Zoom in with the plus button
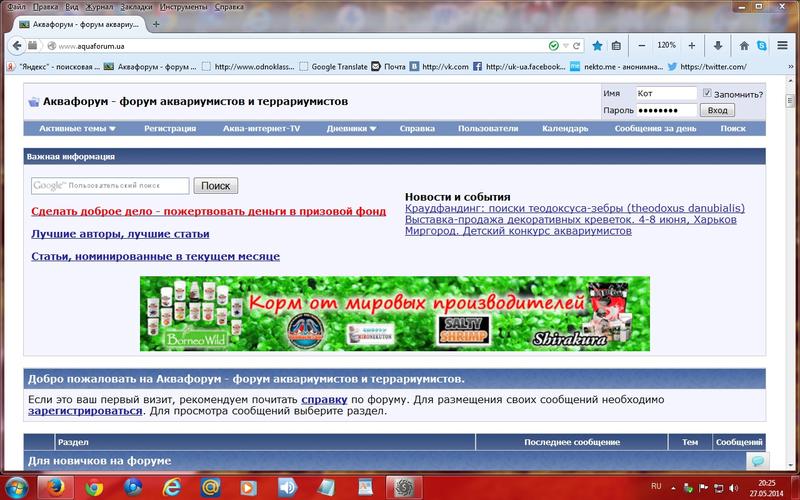This screenshot has width=800, height=500. pos(692,45)
